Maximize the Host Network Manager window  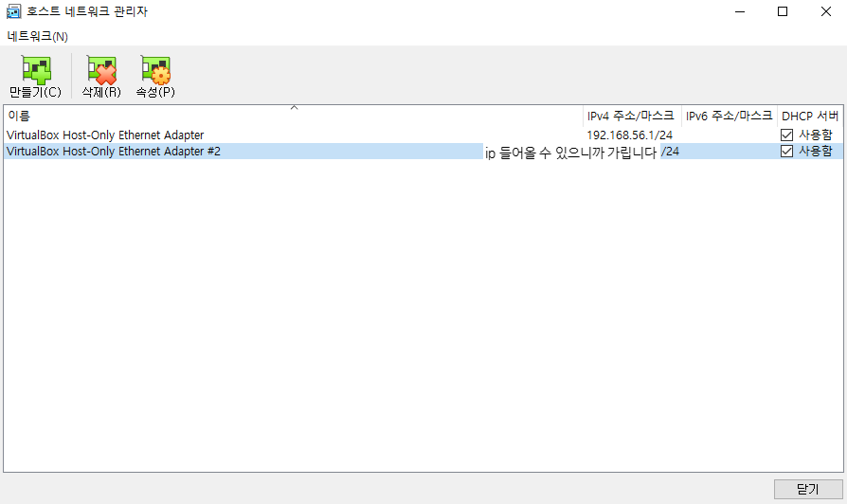point(783,11)
